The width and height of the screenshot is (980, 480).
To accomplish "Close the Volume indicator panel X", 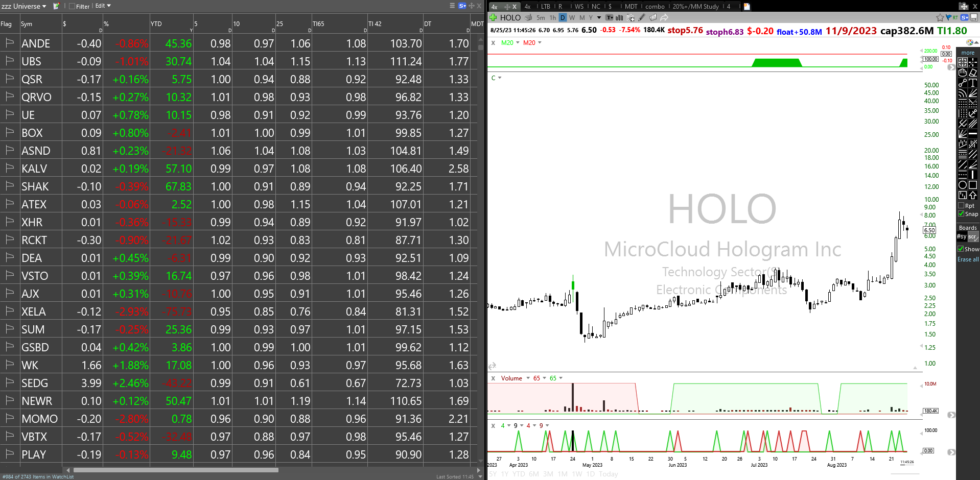I will pyautogui.click(x=493, y=378).
